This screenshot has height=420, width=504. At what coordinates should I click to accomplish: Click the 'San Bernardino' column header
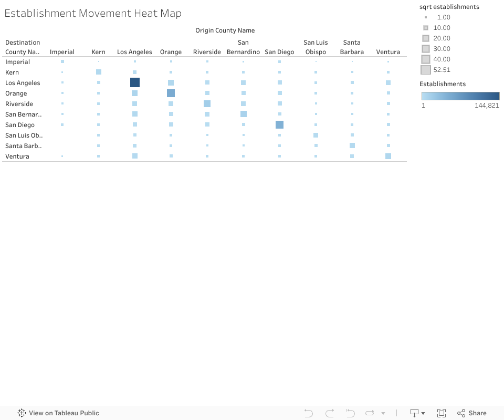tap(243, 47)
